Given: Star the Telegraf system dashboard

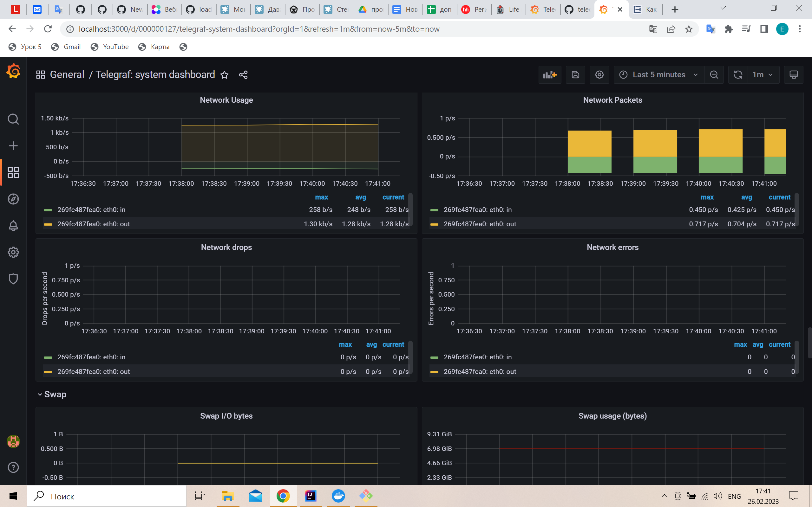Looking at the screenshot, I should [225, 74].
